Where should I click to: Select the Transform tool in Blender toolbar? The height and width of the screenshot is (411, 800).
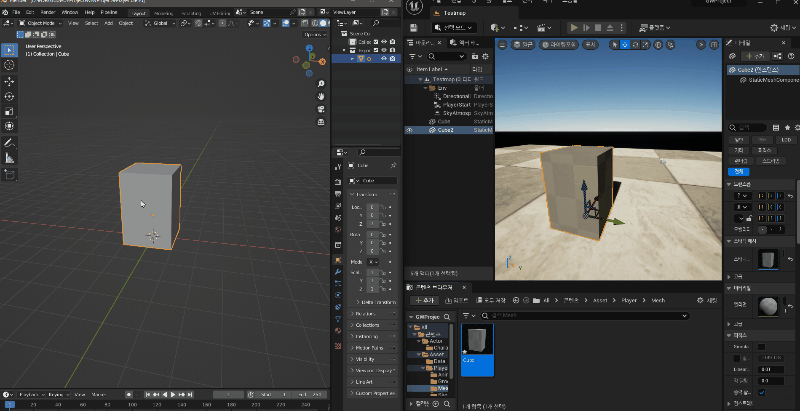(x=10, y=126)
